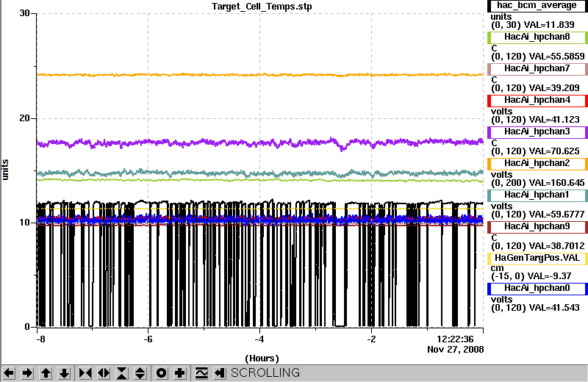Select the HacAi_hpchan3 legend entry
588x382 pixels.
[537, 132]
